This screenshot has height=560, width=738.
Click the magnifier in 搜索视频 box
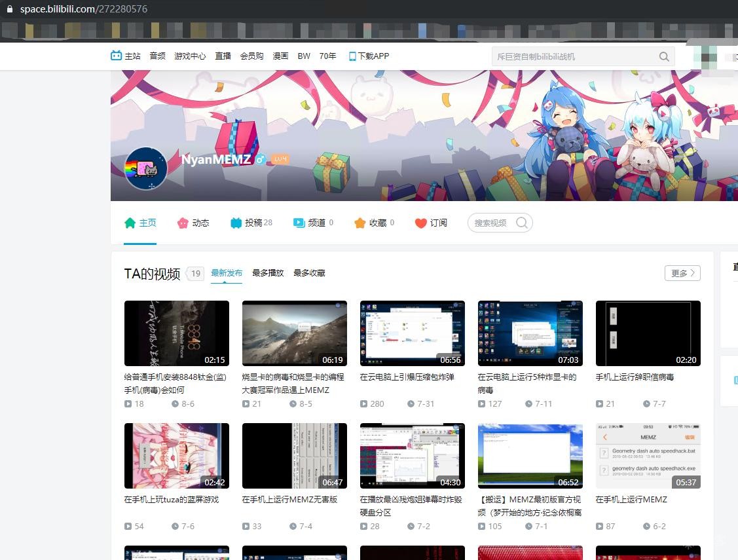click(x=521, y=223)
